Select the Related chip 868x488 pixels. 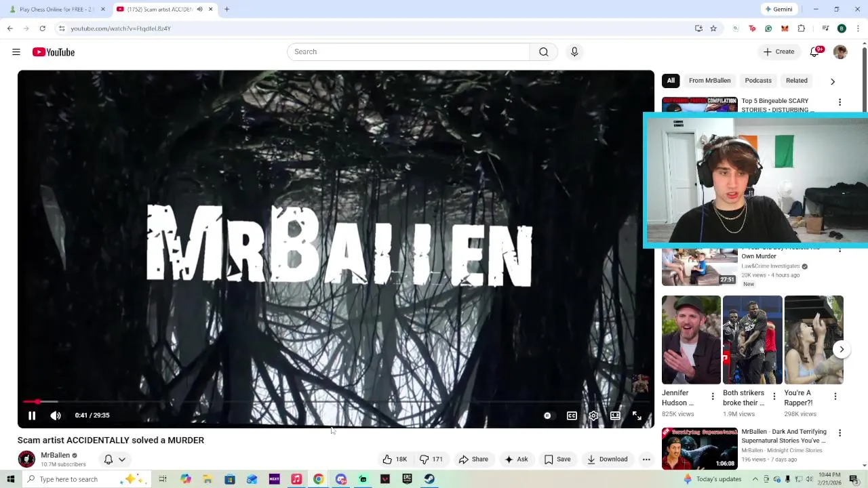point(797,81)
